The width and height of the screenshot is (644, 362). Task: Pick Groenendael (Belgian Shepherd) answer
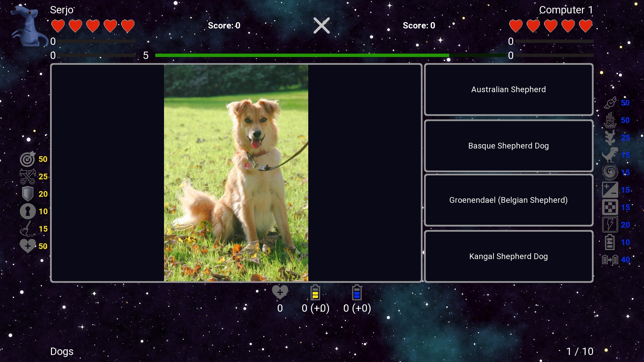tap(508, 200)
